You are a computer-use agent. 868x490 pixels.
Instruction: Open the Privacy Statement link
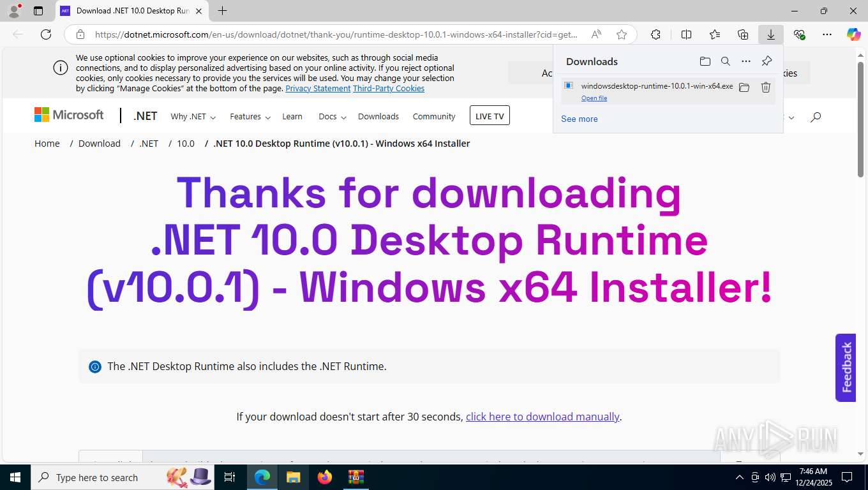(x=318, y=88)
